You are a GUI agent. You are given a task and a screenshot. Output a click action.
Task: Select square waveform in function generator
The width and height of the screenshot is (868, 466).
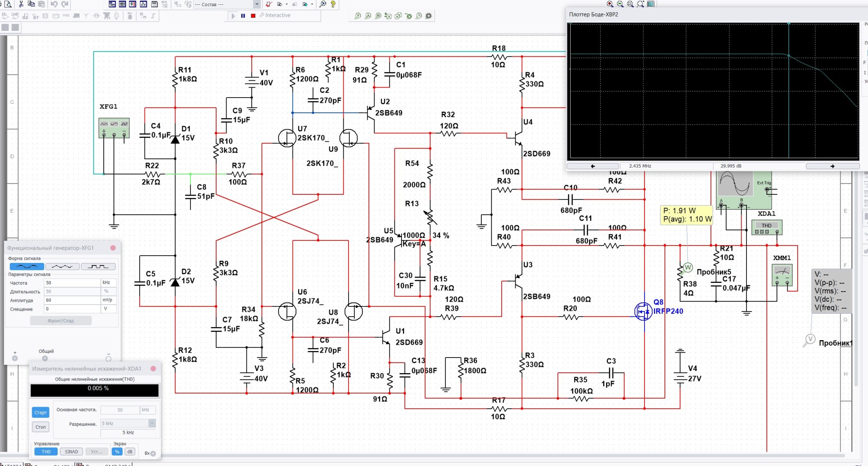(98, 266)
